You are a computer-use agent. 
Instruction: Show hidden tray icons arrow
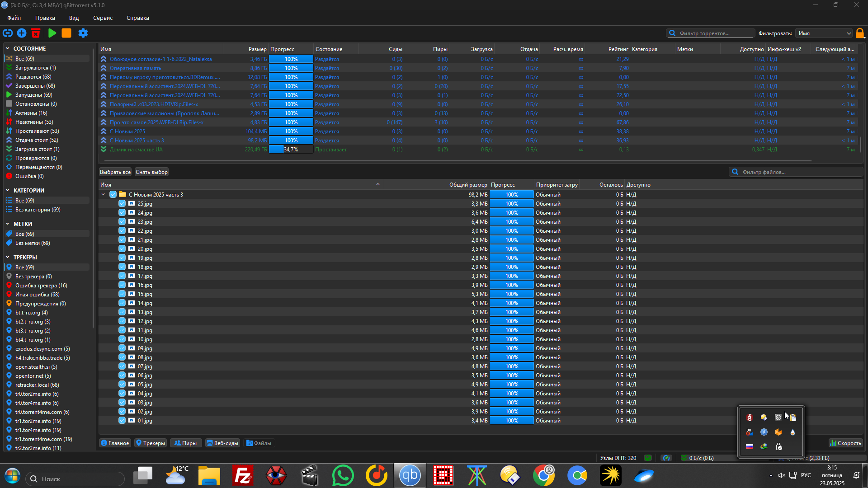[771, 475]
